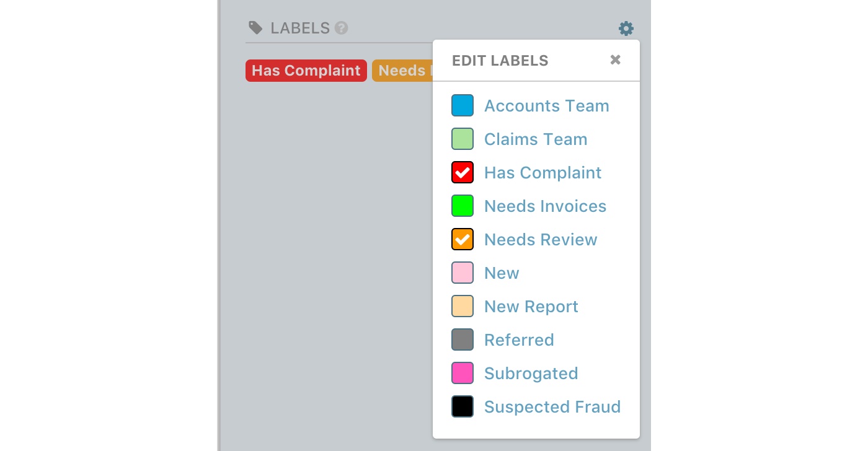Select the pink New label swatch
The height and width of the screenshot is (451, 868).
coord(463,273)
